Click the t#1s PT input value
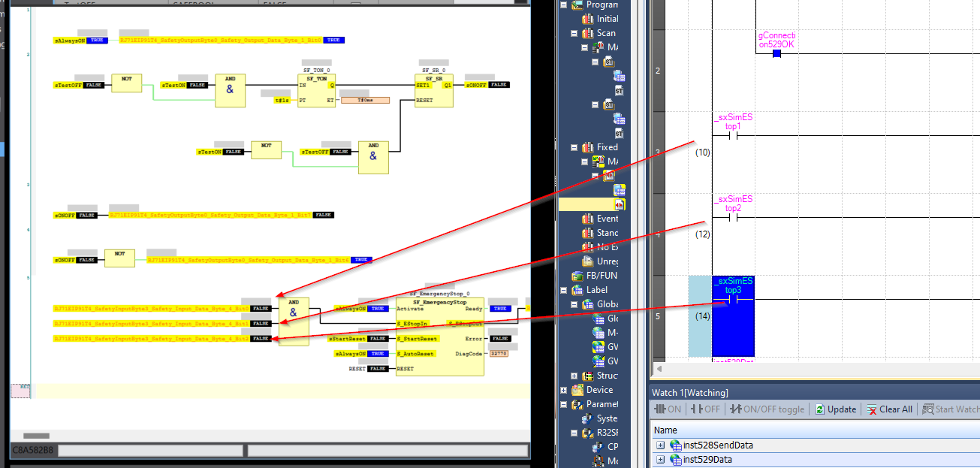Viewport: 980px width, 468px height. (282, 100)
